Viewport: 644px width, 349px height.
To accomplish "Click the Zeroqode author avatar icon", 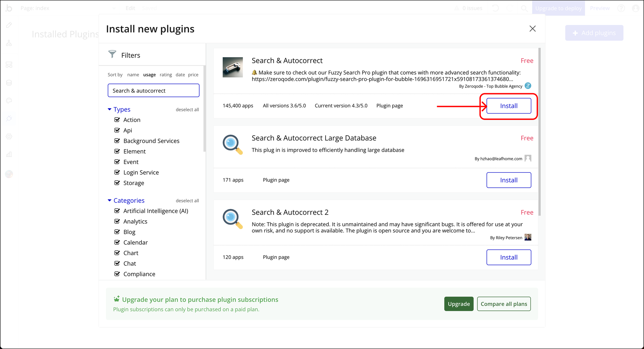I will pos(528,86).
